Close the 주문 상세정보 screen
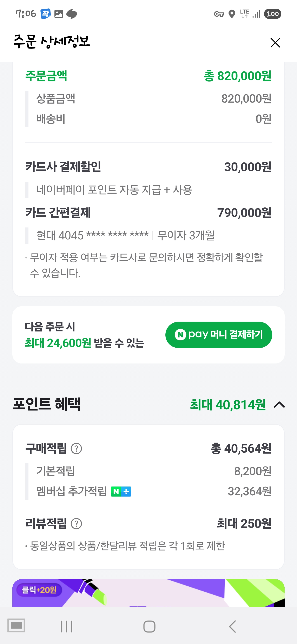This screenshot has height=644, width=297. point(275,43)
